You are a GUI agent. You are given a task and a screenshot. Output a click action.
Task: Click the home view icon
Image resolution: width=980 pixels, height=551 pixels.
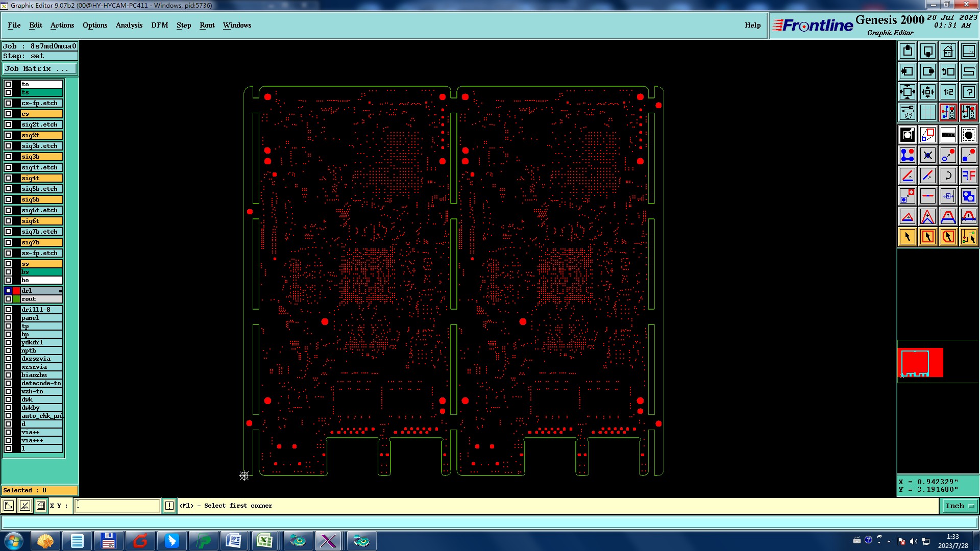pyautogui.click(x=948, y=51)
